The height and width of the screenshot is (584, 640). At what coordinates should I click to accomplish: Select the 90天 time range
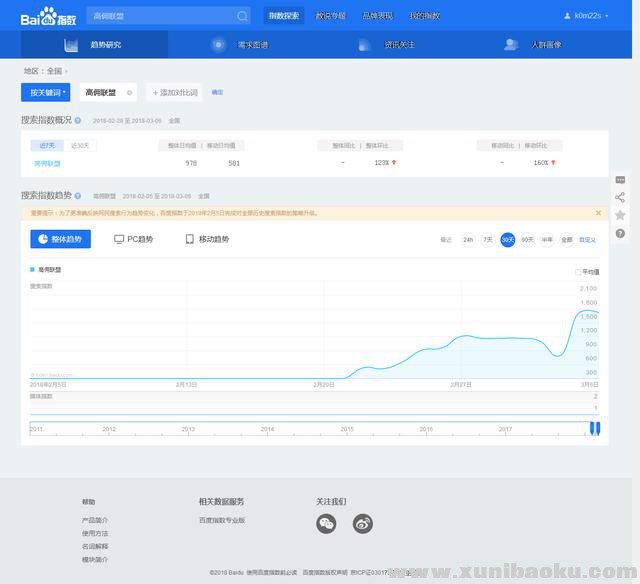(x=527, y=240)
